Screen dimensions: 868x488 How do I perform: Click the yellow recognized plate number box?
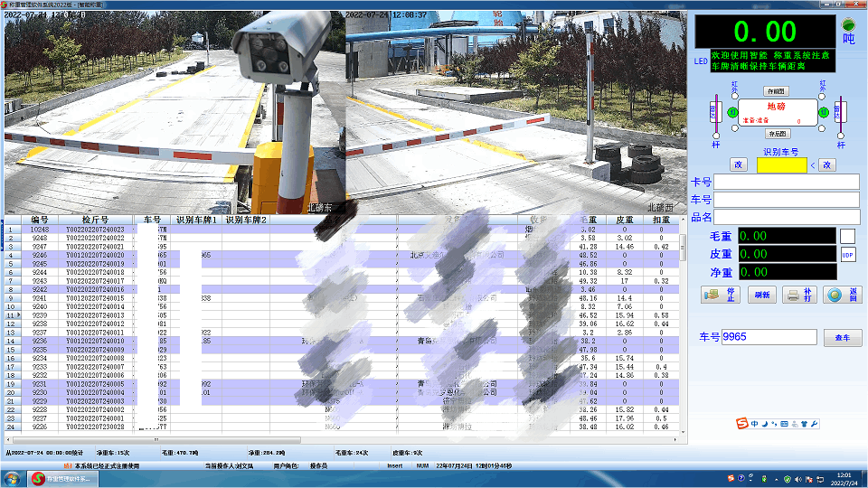pyautogui.click(x=781, y=164)
